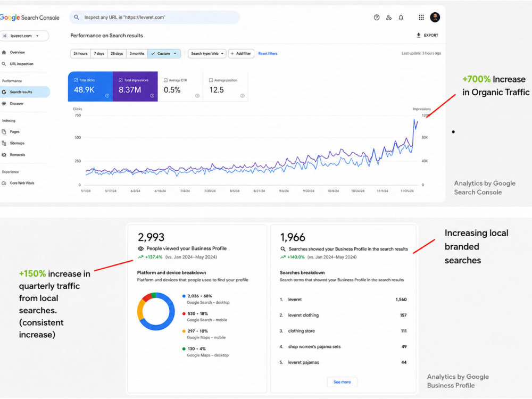Click the Google G Search results icon
Viewport: 532px width, 399px height.
4,92
